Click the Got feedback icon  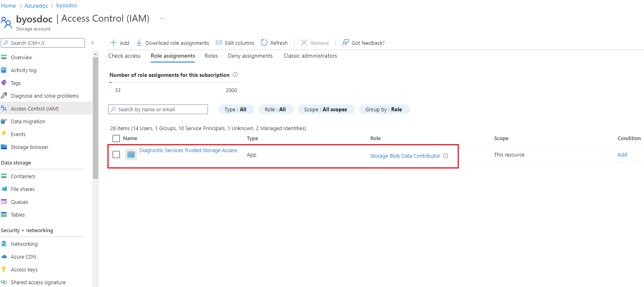pos(345,43)
